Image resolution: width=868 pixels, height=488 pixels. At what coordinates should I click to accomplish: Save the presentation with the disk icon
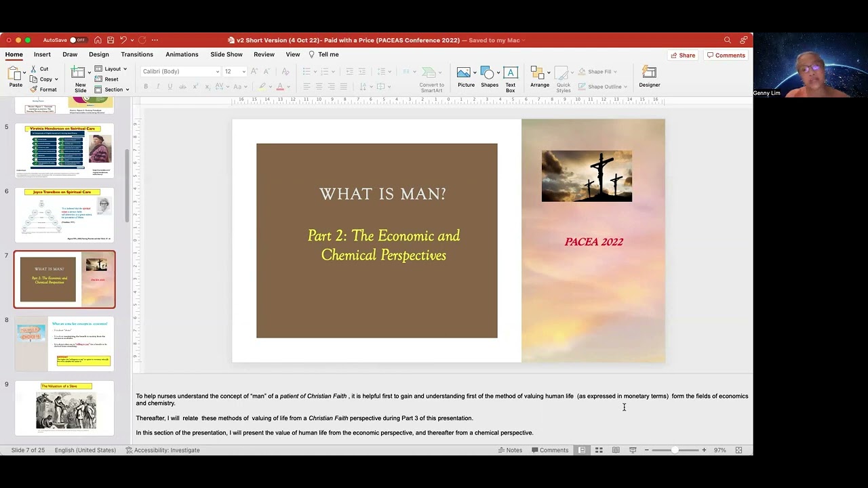coord(111,40)
